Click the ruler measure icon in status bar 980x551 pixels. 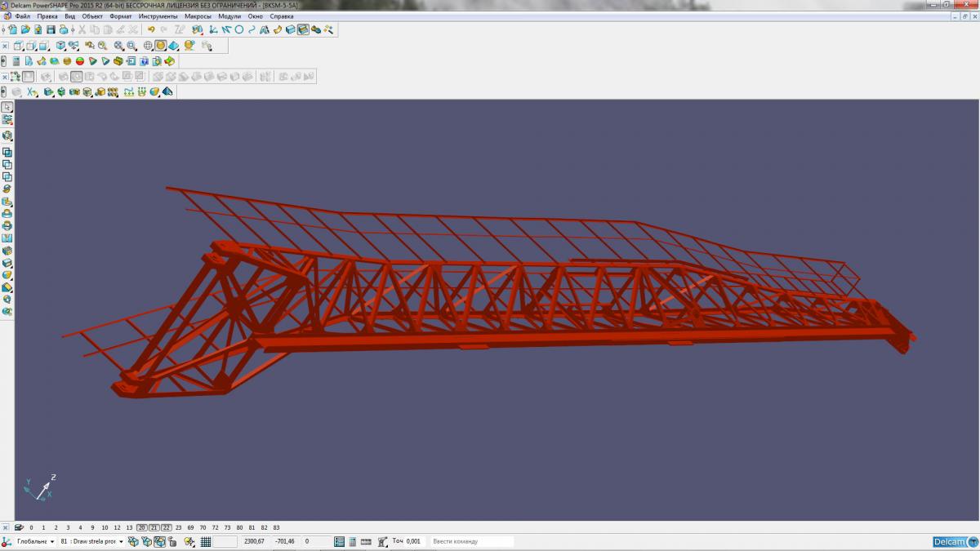coord(366,541)
